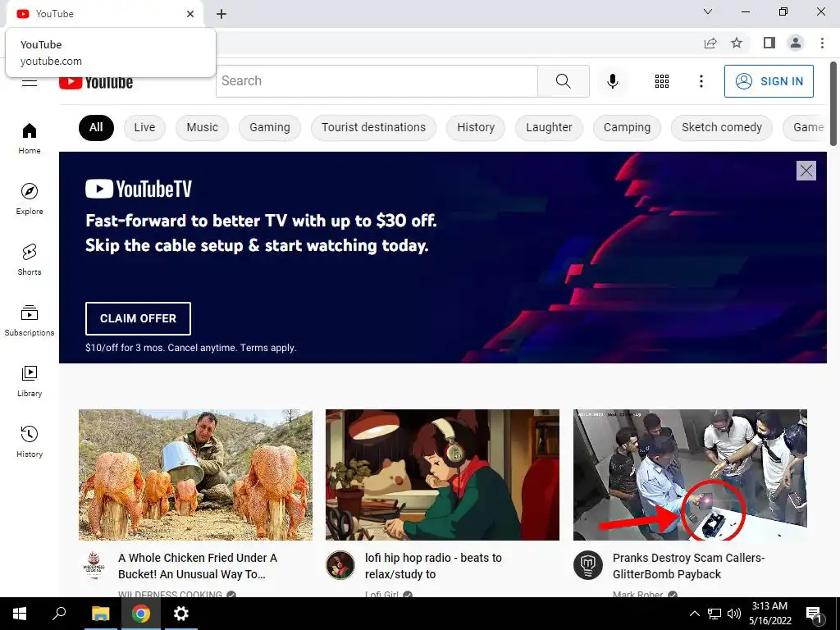This screenshot has height=630, width=840.
Task: Open Library in sidebar
Action: [30, 381]
